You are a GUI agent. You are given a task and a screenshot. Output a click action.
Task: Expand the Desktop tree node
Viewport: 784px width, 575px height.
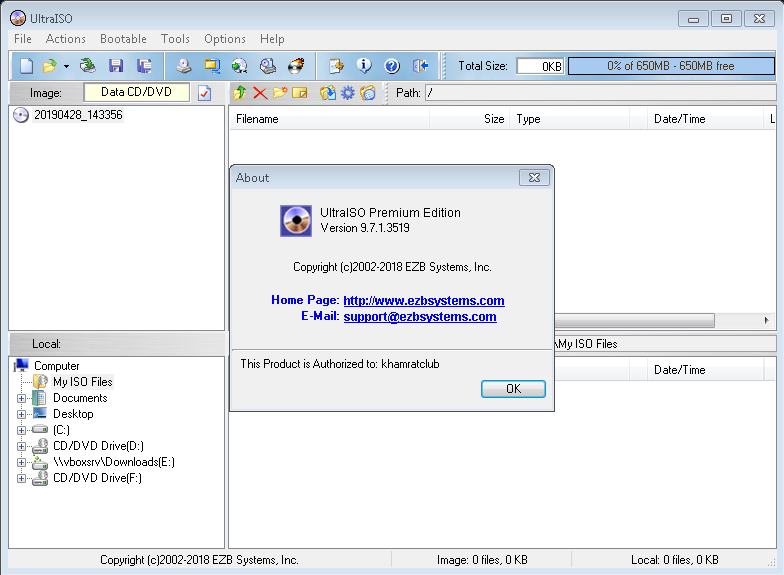[21, 414]
